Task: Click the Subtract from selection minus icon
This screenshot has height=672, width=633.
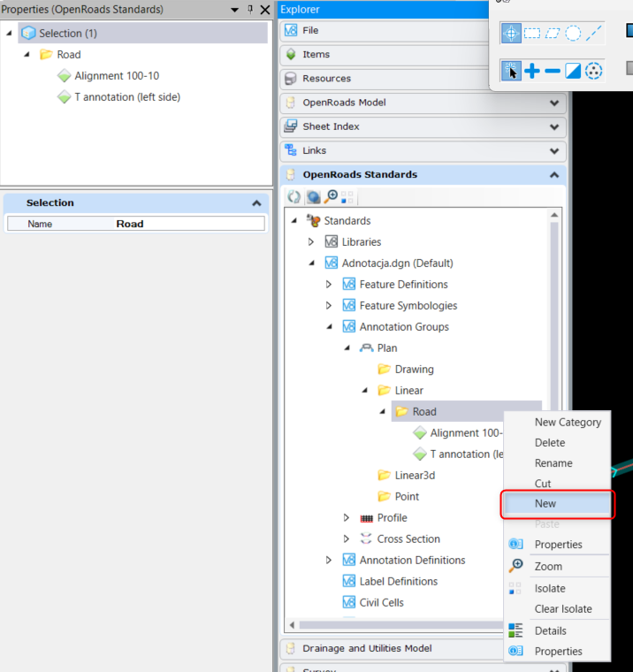Action: 553,71
